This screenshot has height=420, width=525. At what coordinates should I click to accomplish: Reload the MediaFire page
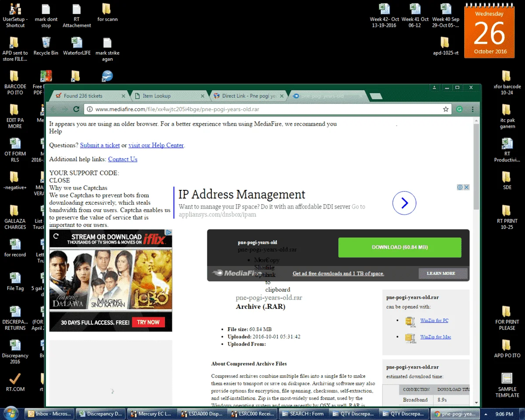pos(76,109)
